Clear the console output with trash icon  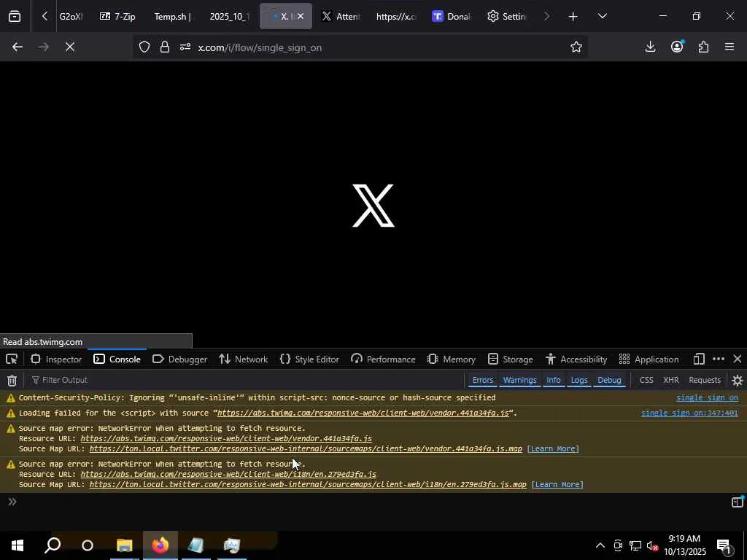coord(12,380)
